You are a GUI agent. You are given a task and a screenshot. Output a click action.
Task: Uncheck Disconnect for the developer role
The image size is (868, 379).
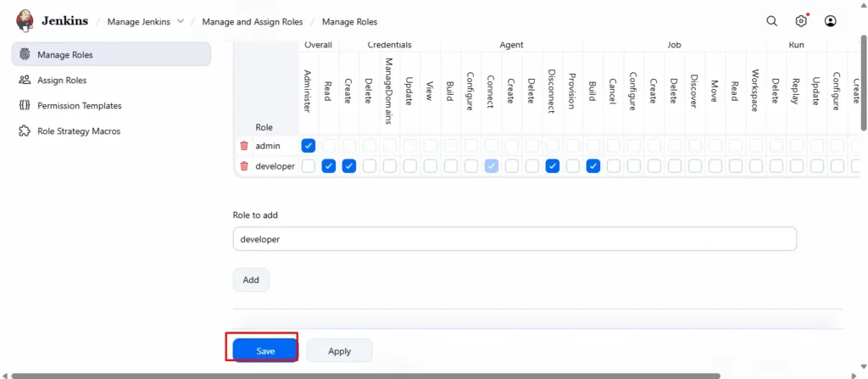point(553,166)
